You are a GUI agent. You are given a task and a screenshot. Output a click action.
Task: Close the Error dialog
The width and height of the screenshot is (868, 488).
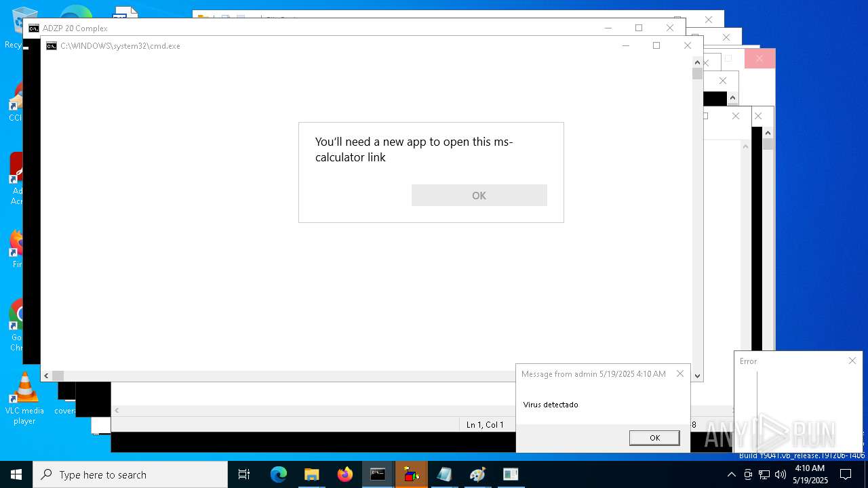click(x=852, y=361)
